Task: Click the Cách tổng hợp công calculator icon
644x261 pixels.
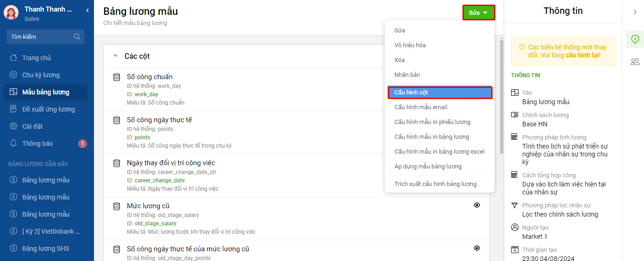Action: pyautogui.click(x=514, y=175)
